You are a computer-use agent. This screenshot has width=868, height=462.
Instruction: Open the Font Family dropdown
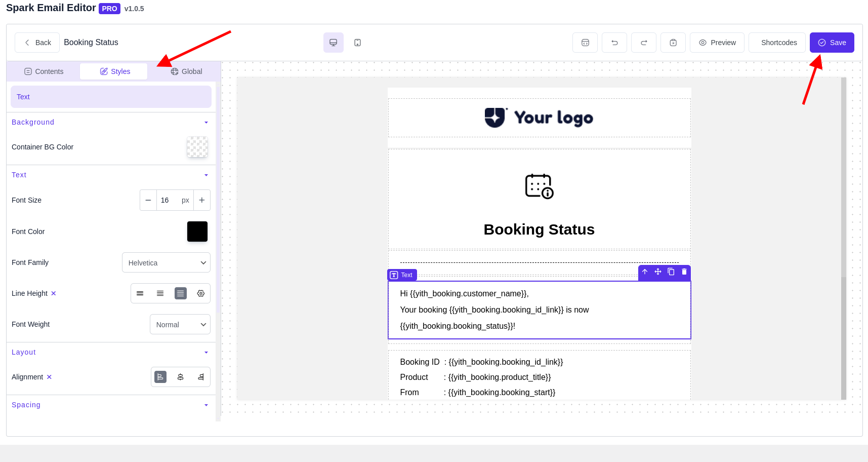[x=166, y=262]
